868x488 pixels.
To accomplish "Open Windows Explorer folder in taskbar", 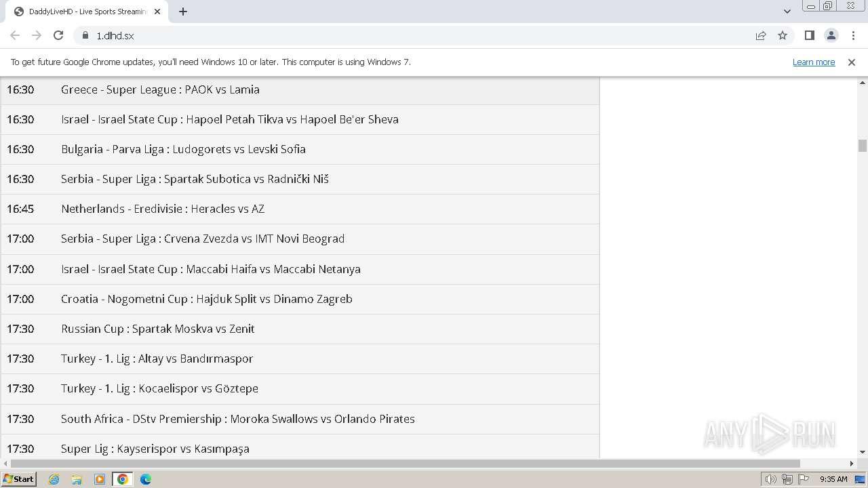I will point(77,479).
